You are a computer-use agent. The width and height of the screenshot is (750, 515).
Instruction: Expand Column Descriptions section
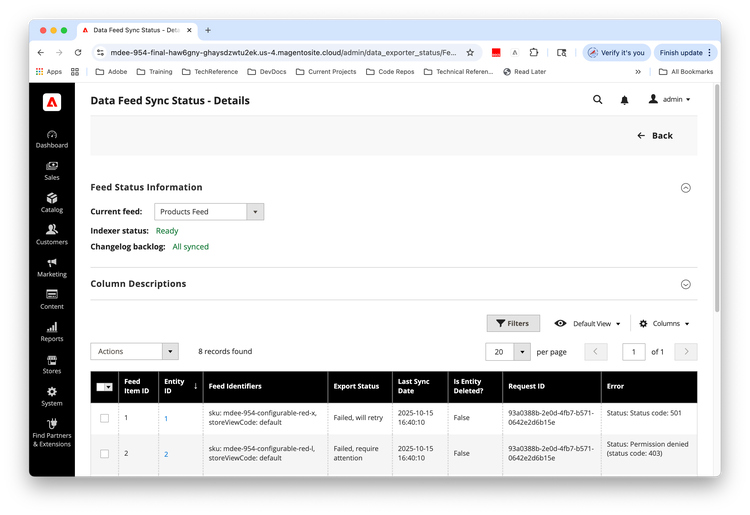pos(685,285)
